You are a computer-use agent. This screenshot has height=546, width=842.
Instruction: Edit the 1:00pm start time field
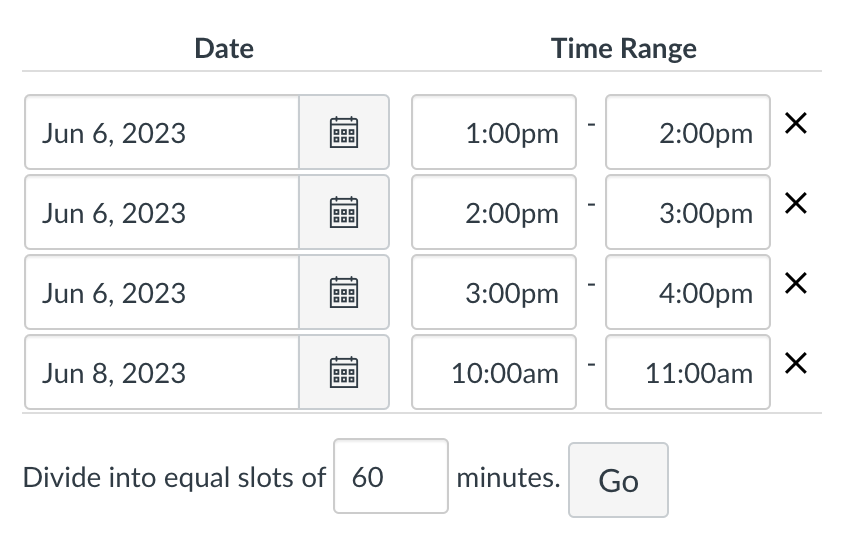click(494, 132)
